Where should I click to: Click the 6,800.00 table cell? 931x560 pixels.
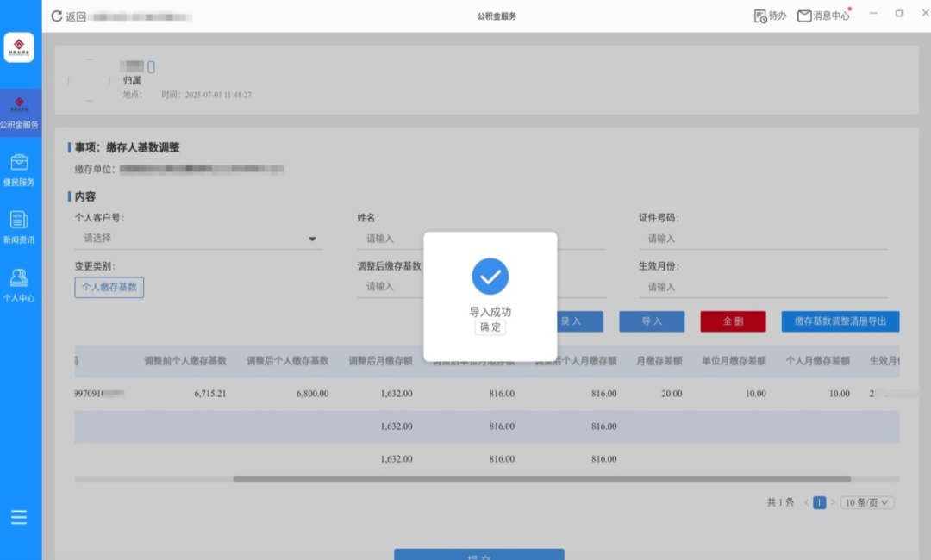click(312, 394)
